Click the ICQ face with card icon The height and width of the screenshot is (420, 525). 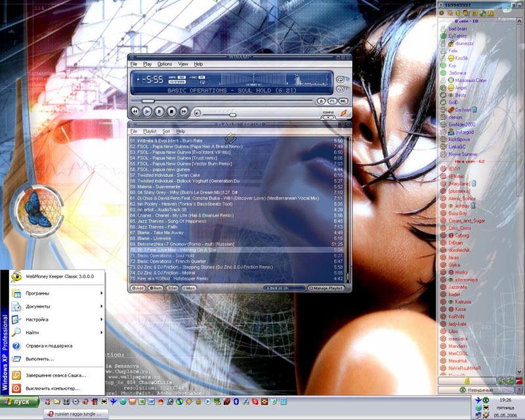pyautogui.click(x=466, y=13)
